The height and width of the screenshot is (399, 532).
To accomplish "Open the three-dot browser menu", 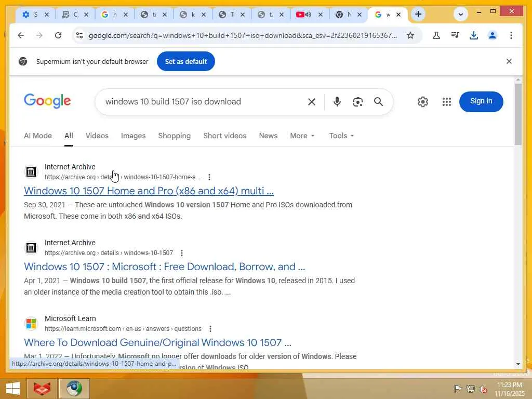I will (x=511, y=35).
